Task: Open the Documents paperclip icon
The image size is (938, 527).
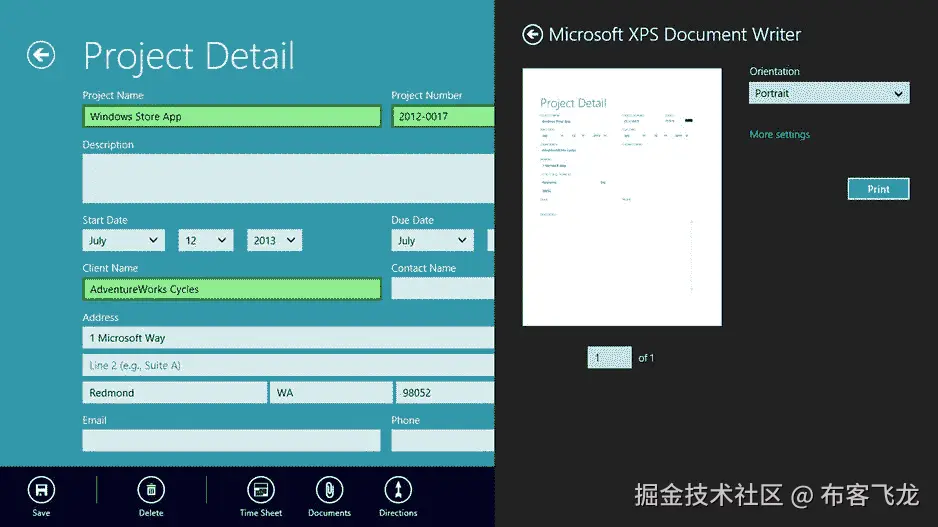Action: coord(329,490)
